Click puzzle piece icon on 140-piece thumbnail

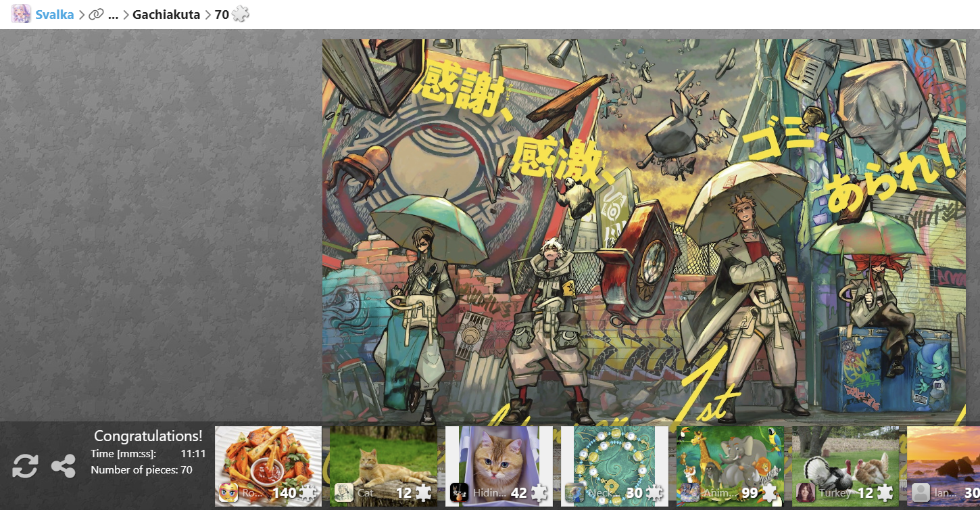310,493
